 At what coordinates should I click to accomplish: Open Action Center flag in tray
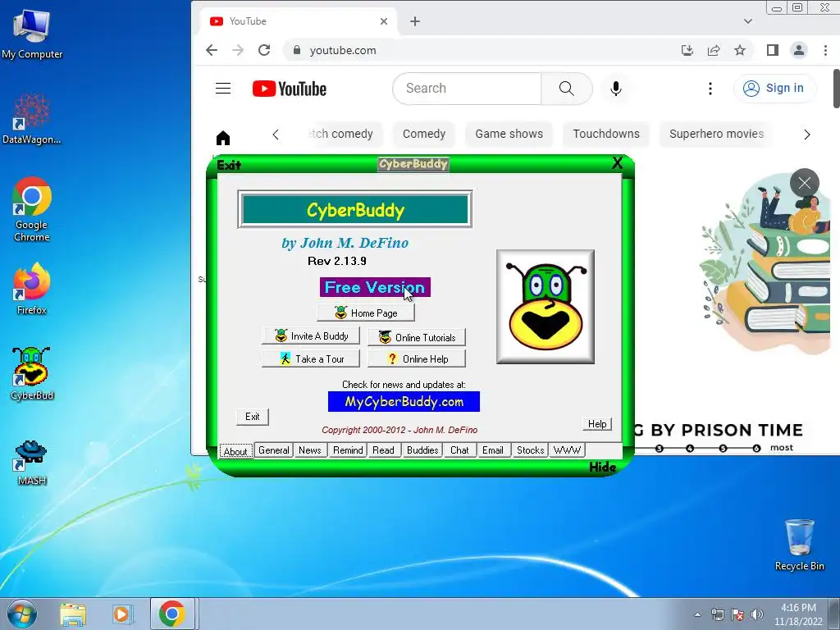[737, 614]
